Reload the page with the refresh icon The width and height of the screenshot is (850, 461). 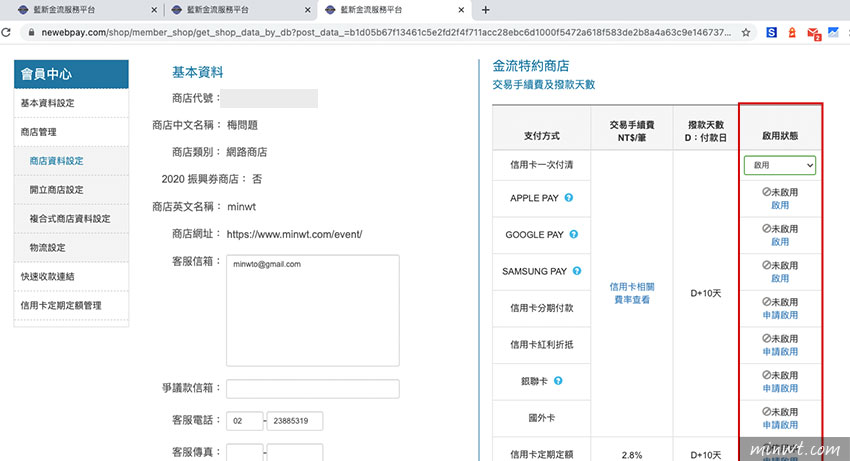point(6,33)
